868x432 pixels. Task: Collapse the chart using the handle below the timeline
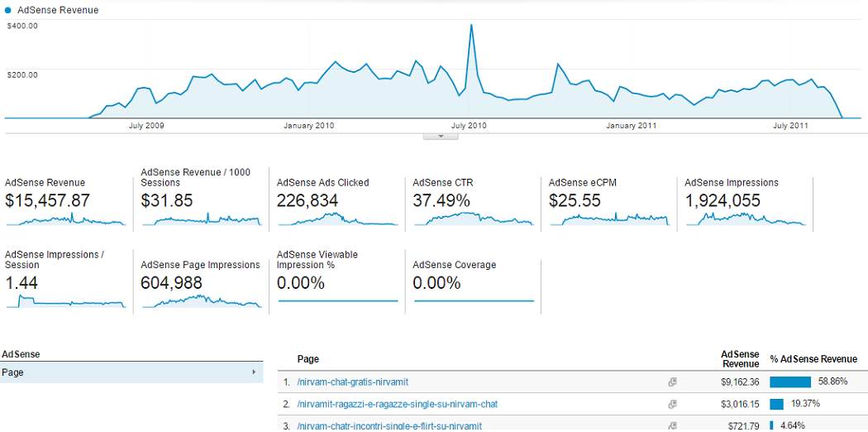click(440, 136)
